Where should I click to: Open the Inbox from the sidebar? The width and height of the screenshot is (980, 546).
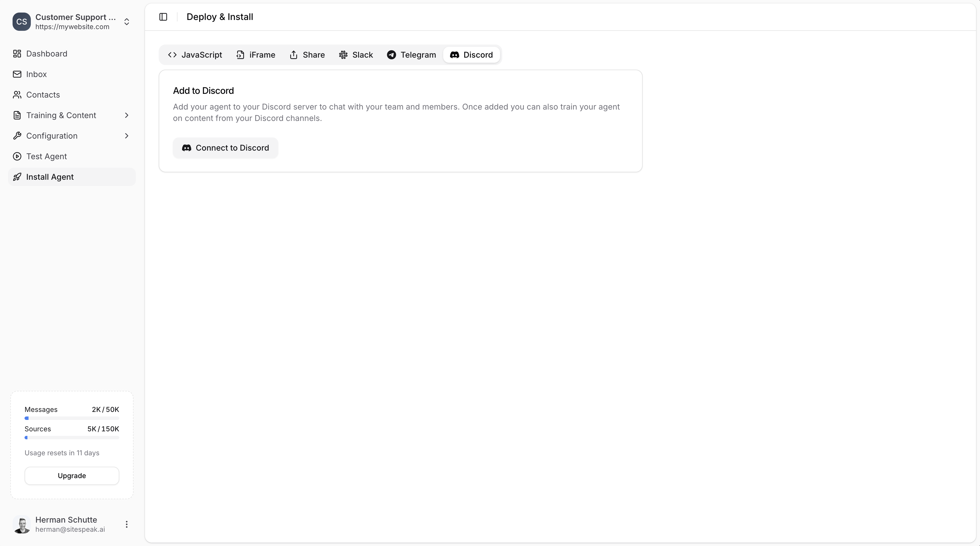click(37, 74)
